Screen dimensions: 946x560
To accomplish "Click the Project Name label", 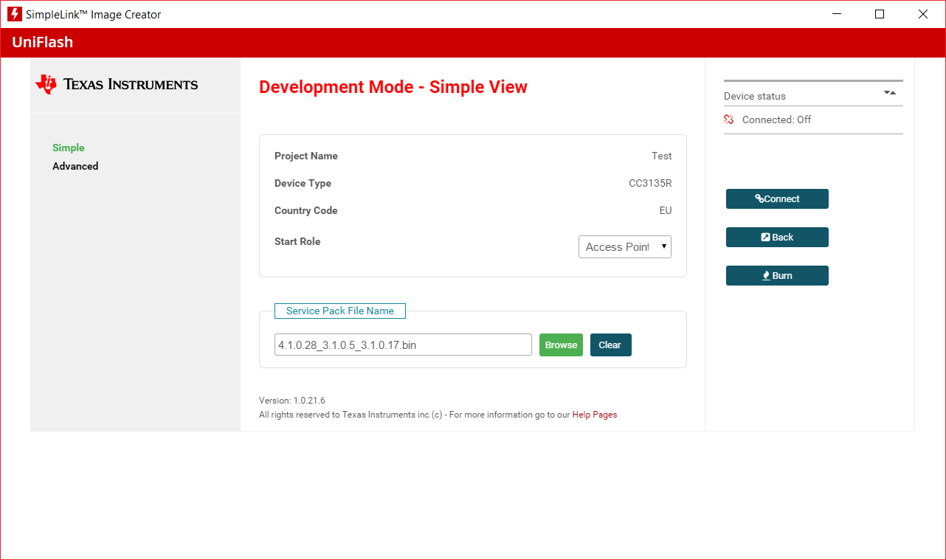I will [306, 156].
